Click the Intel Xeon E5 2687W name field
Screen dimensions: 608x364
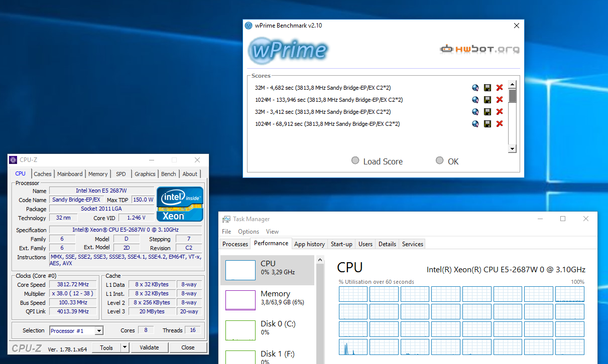click(x=102, y=191)
